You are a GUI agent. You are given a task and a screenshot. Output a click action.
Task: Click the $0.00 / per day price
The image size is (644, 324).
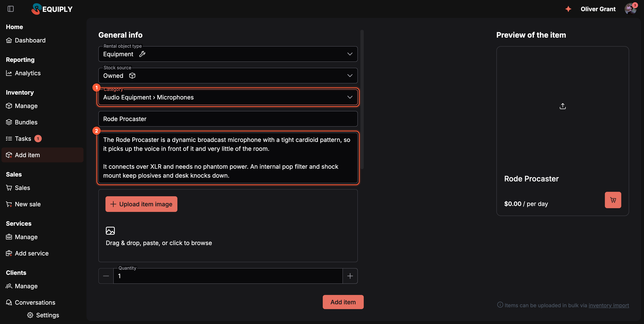coord(526,204)
